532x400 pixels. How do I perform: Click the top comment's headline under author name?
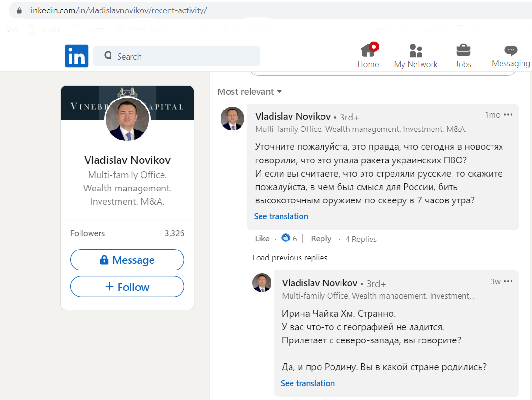[x=361, y=129]
